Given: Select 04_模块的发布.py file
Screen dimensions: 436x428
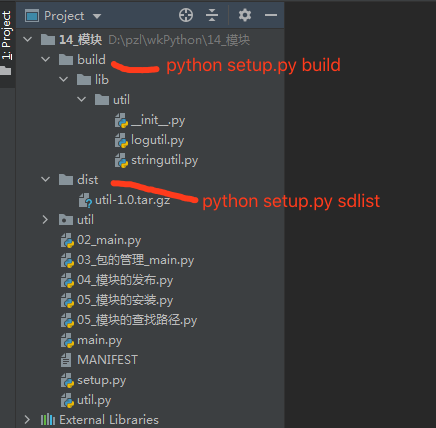Looking at the screenshot, I should (x=125, y=280).
